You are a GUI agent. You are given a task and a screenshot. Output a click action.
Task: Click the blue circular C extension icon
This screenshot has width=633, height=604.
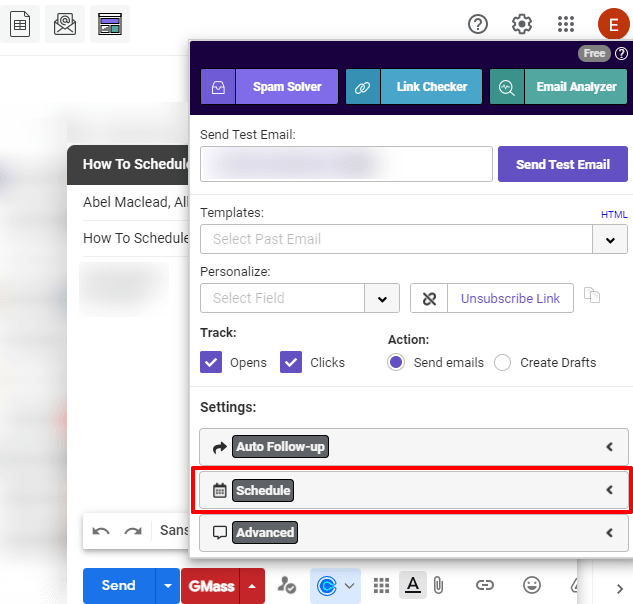click(x=327, y=586)
